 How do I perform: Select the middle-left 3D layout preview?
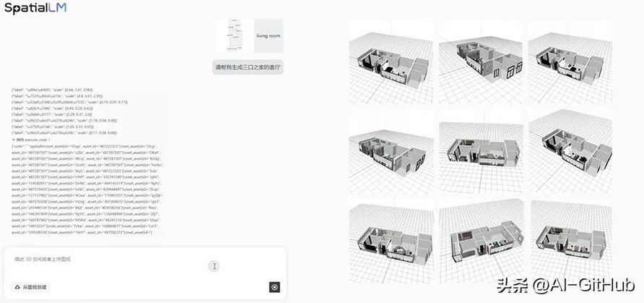tap(391, 152)
